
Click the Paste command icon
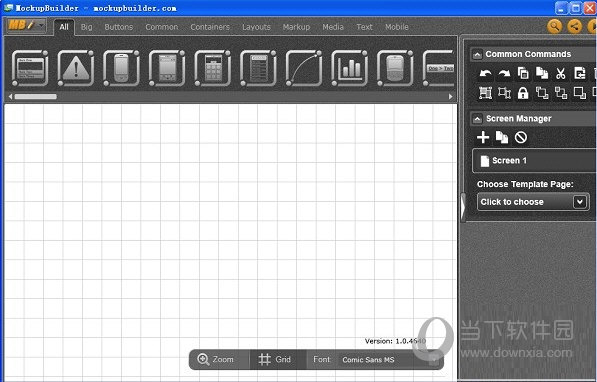point(542,73)
